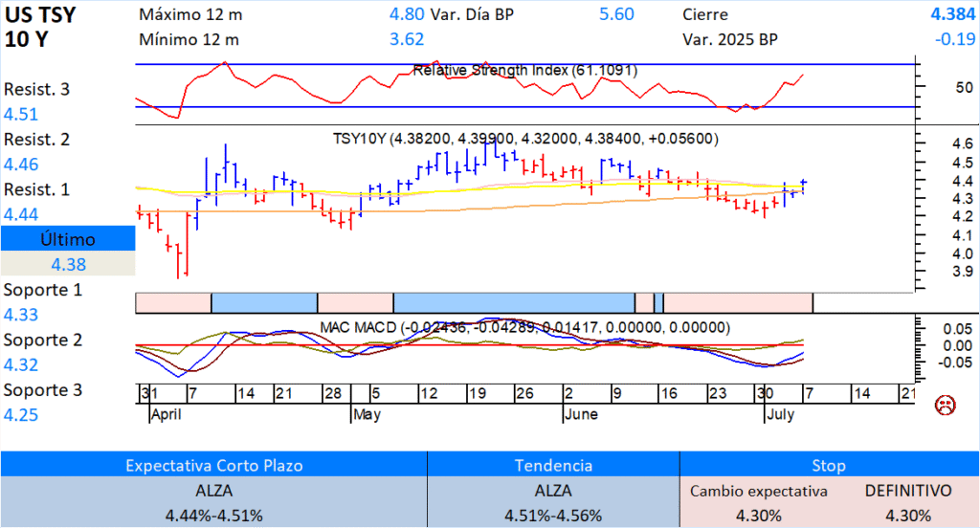Image resolution: width=980 pixels, height=528 pixels.
Task: Click the Soporte 3 value 4.25
Action: tap(21, 415)
